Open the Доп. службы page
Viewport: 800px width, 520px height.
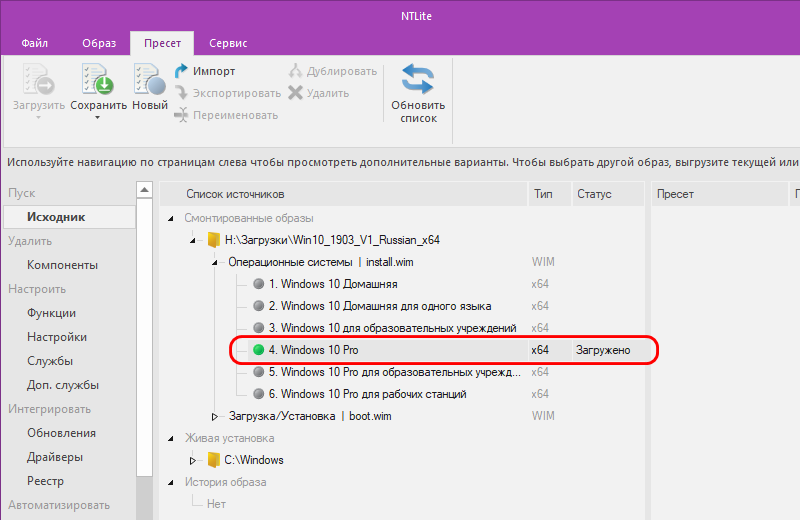click(63, 385)
